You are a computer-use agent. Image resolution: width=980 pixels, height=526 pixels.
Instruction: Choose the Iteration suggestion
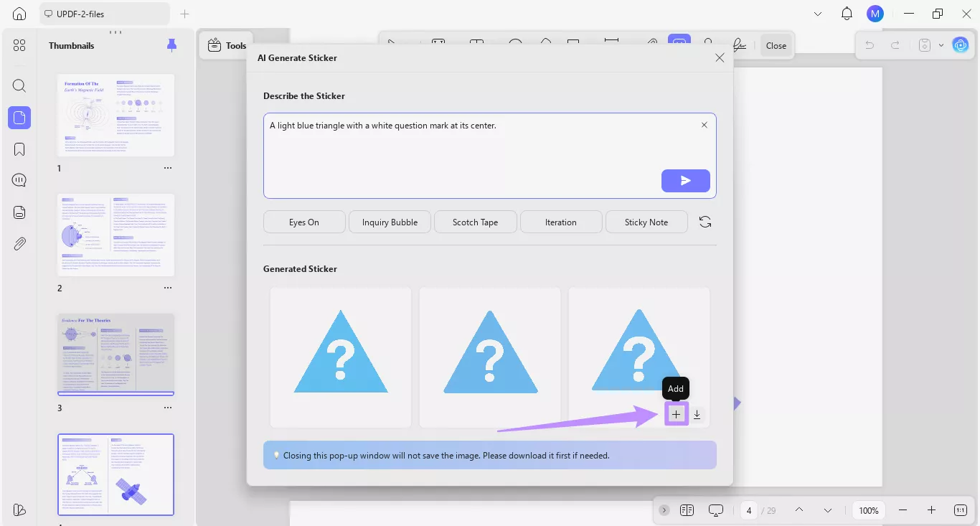point(561,222)
